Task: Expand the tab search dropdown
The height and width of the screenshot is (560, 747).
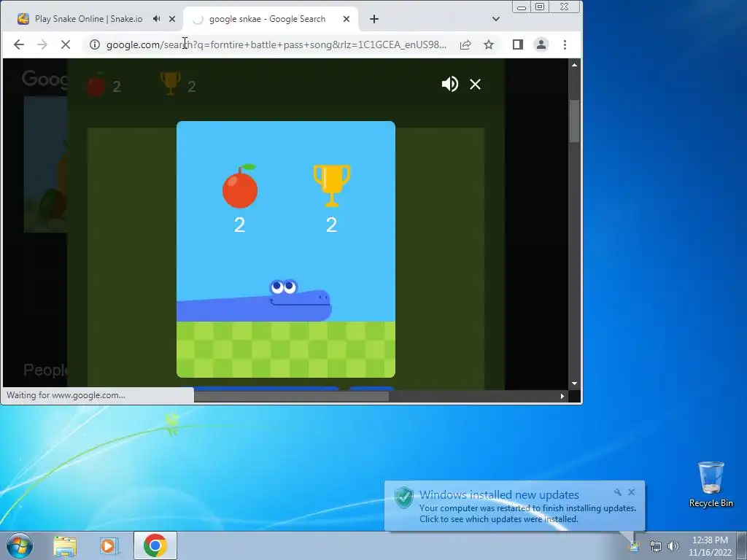Action: 496,19
